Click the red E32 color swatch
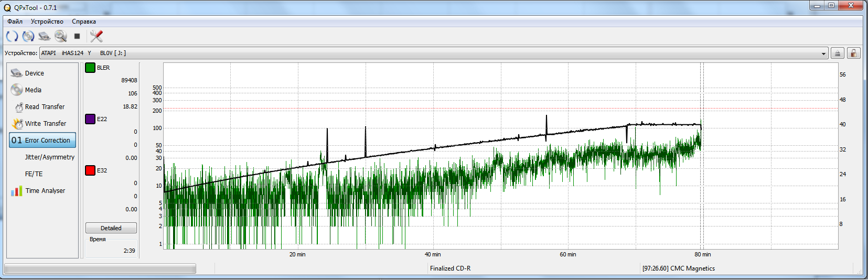Screen dimensions: 868x280 [x=90, y=170]
